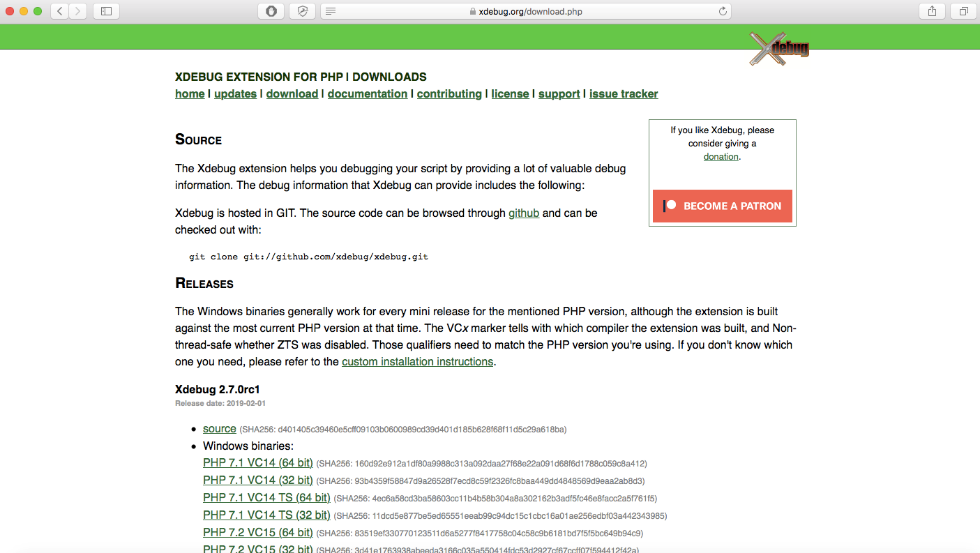Show the Safari sidebar
The image size is (980, 553).
[106, 11]
